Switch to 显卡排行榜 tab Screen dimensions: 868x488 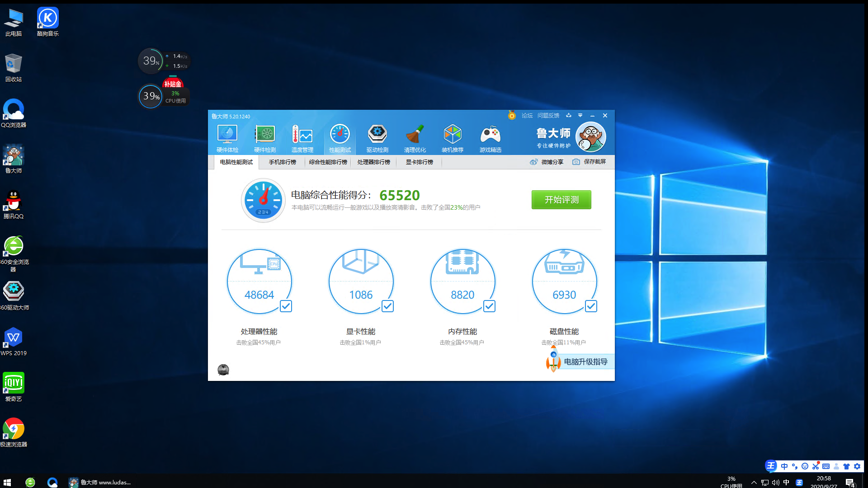419,162
